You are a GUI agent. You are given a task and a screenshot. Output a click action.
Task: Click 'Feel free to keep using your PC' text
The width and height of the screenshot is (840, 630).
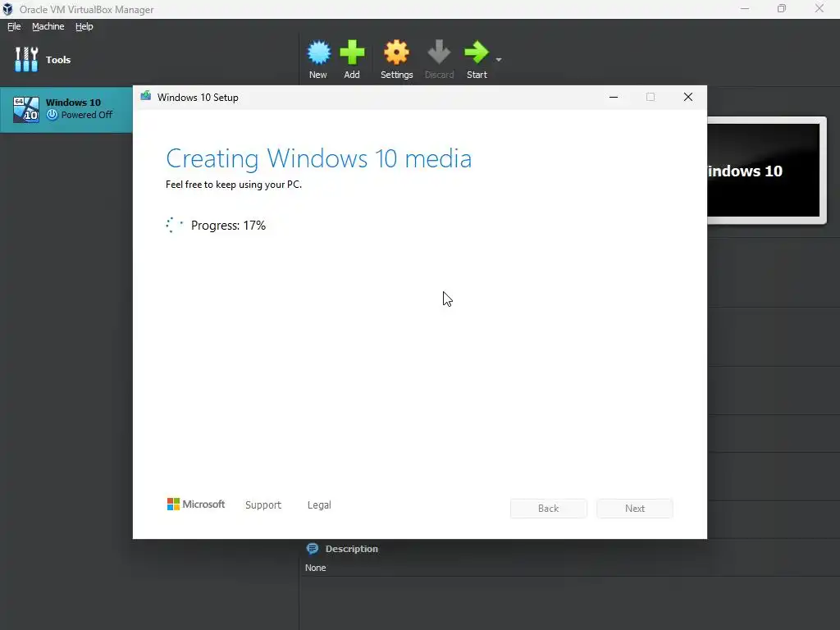click(234, 185)
